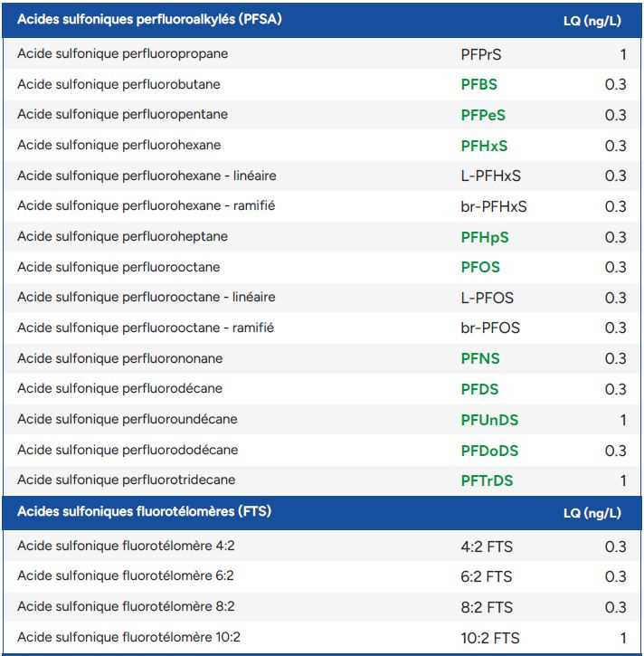Click LQ value 0.3 in PFOS row
Viewport: 644px width, 656px height.
(616, 267)
